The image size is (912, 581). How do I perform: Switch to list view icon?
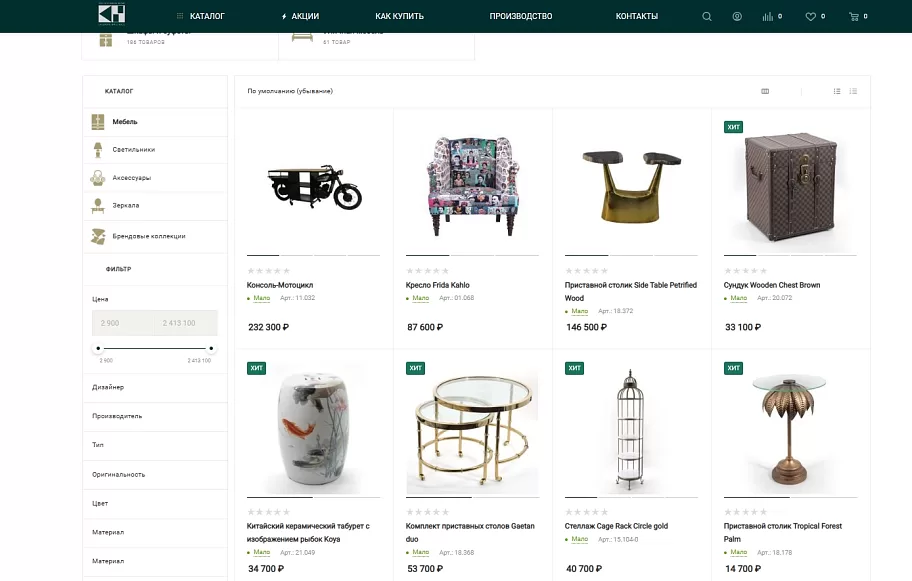point(837,91)
